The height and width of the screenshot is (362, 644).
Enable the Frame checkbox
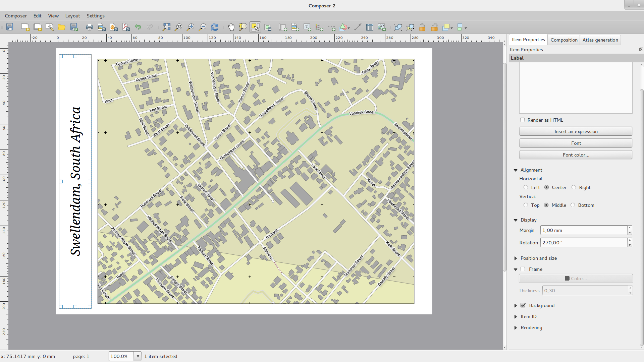point(523,269)
